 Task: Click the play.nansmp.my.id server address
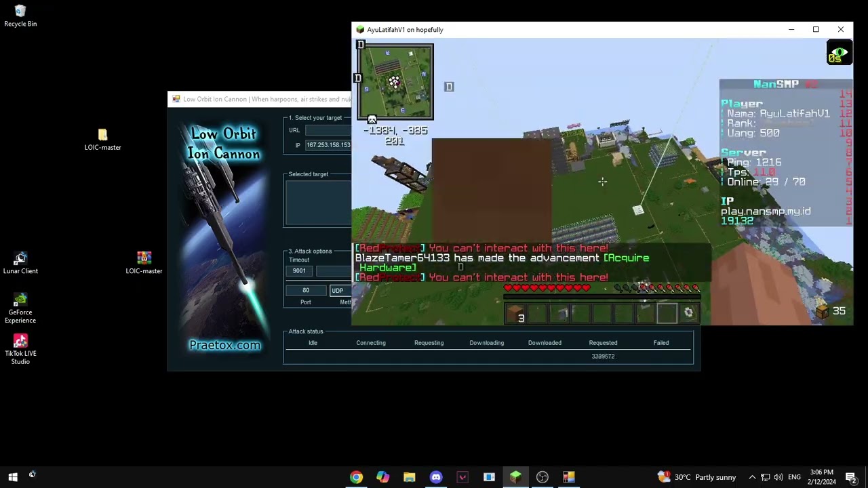tap(766, 211)
